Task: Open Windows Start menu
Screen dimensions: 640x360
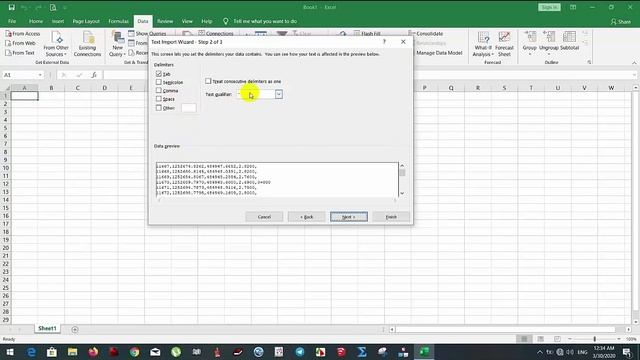Action: click(10, 352)
